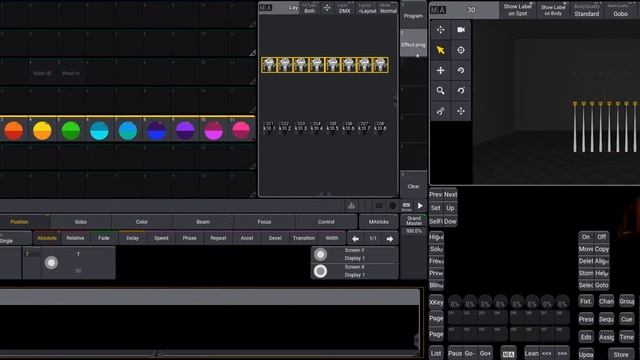The image size is (640, 360).
Task: Switch to the Program view button
Action: [413, 14]
